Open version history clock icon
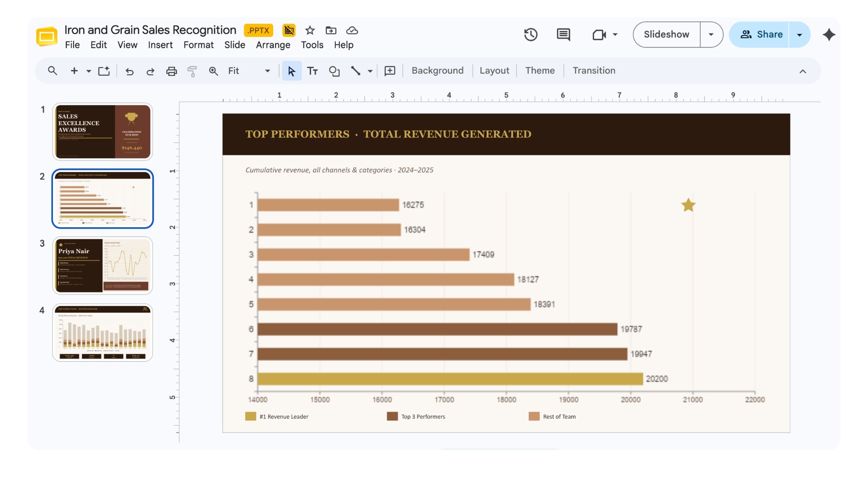The height and width of the screenshot is (488, 868). [x=531, y=34]
